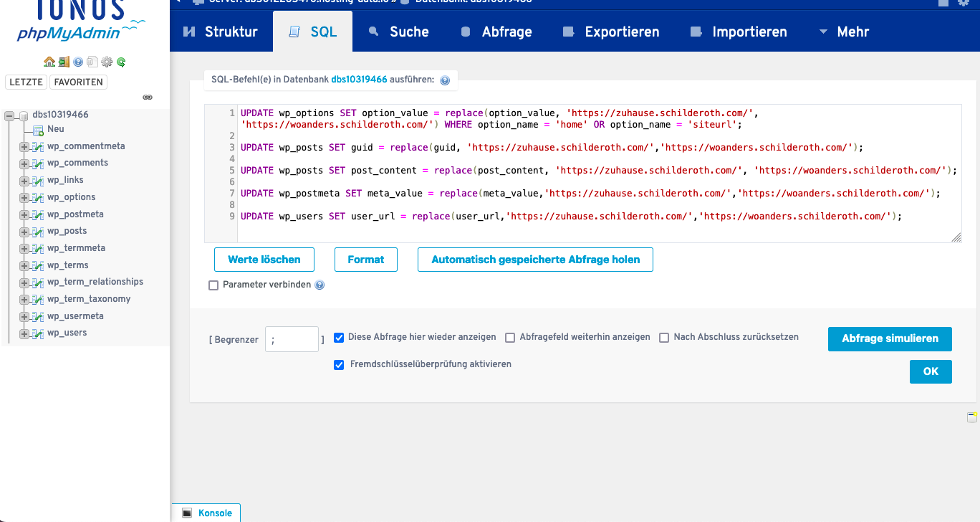Reload navigation panel with green arrow
The height and width of the screenshot is (522, 980).
(121, 62)
